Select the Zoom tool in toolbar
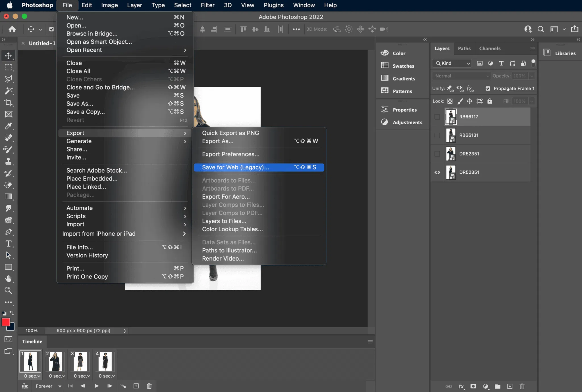The width and height of the screenshot is (582, 392). click(x=8, y=290)
